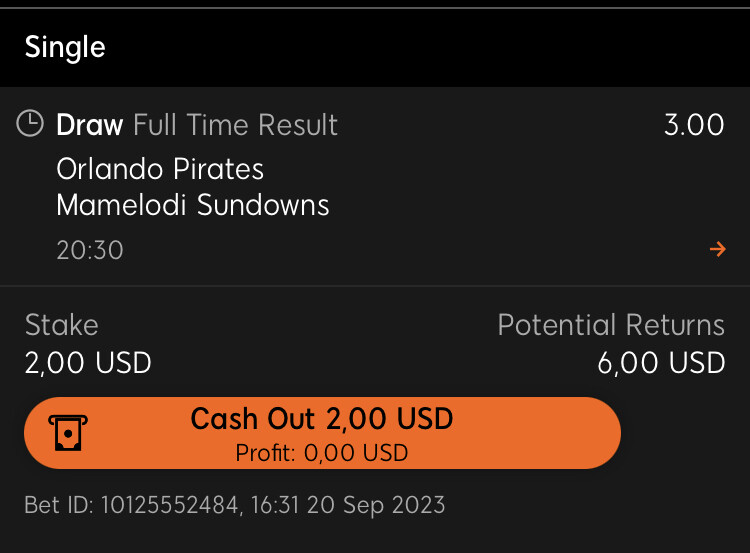Click the Draw selection label

(89, 125)
